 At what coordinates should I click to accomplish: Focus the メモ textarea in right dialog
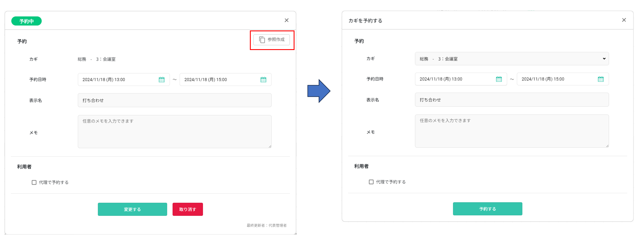tap(512, 131)
